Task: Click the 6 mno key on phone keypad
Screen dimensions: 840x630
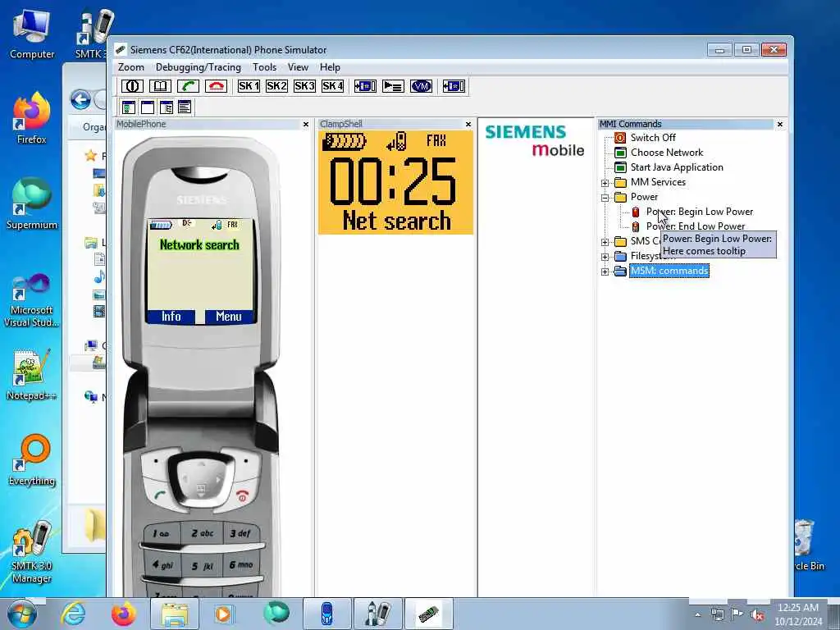Action: (x=240, y=564)
